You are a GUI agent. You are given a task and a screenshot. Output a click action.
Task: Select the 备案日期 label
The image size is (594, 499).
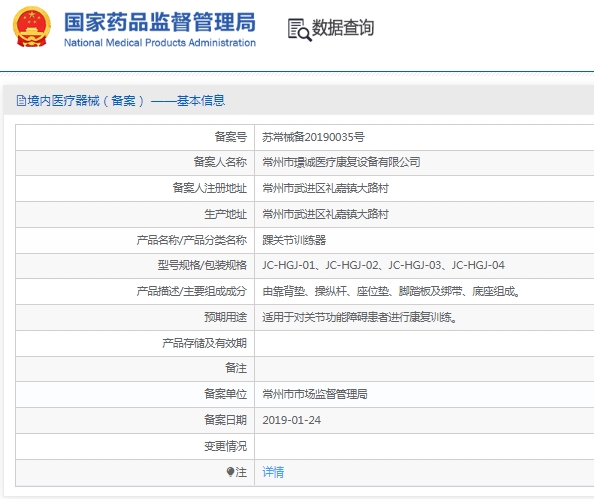[x=225, y=420]
